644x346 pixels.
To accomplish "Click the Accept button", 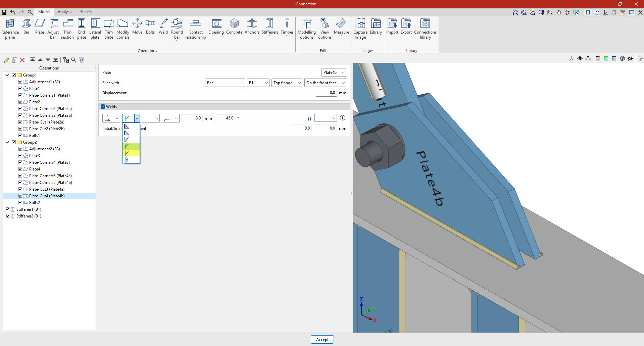I will pos(322,340).
